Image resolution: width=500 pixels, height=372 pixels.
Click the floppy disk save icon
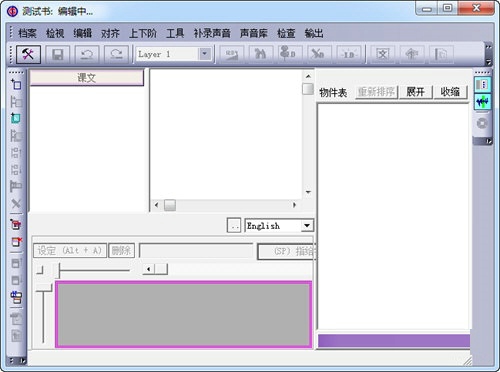click(58, 54)
